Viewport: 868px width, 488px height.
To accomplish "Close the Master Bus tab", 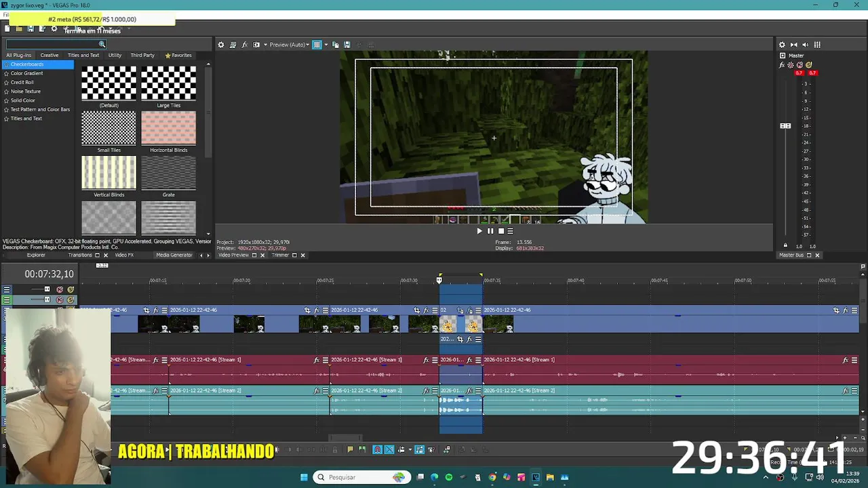I will [x=817, y=256].
